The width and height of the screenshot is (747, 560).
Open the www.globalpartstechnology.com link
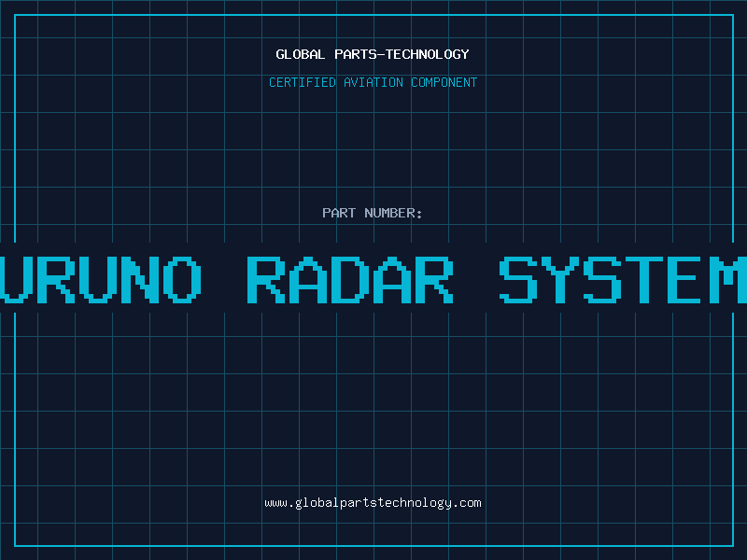click(373, 503)
